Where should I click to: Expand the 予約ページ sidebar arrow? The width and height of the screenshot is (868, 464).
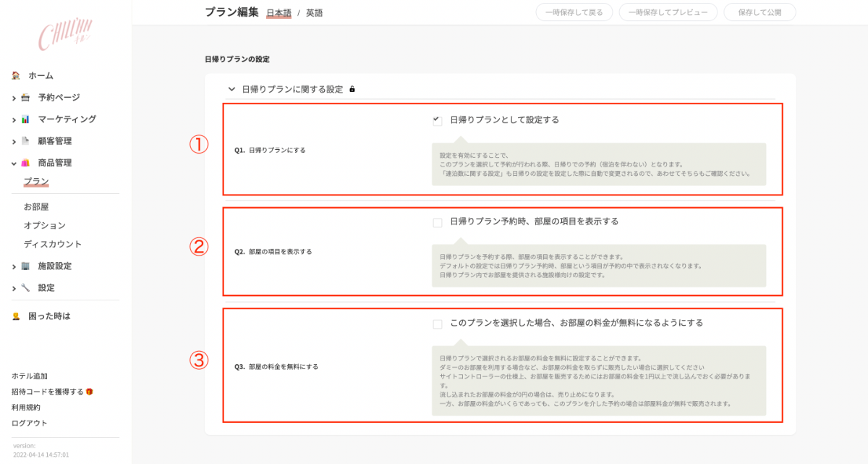tap(14, 98)
